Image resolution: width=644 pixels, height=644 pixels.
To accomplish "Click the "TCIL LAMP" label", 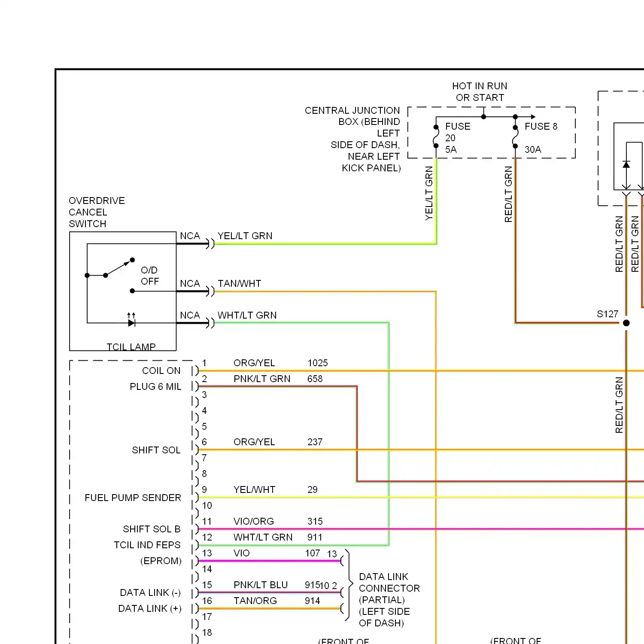I will (x=131, y=346).
